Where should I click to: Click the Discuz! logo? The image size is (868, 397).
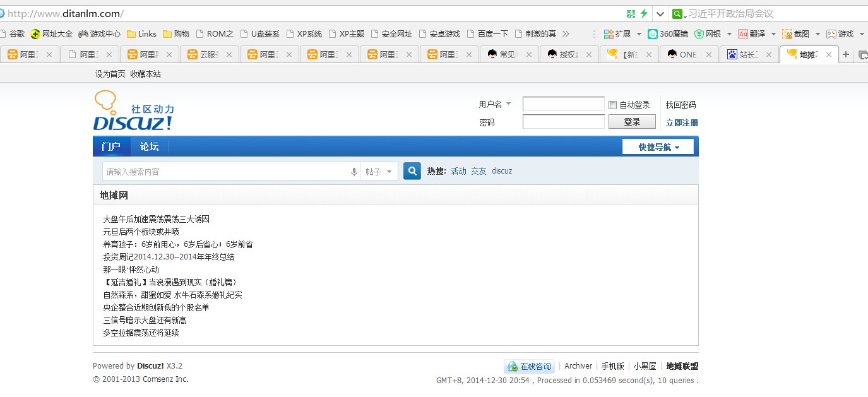pyautogui.click(x=134, y=110)
